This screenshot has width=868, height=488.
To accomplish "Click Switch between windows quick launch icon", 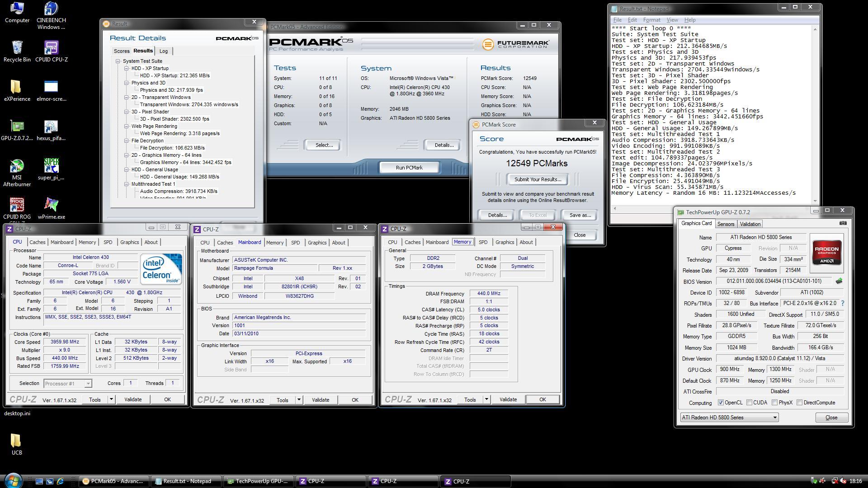I will coord(50,481).
